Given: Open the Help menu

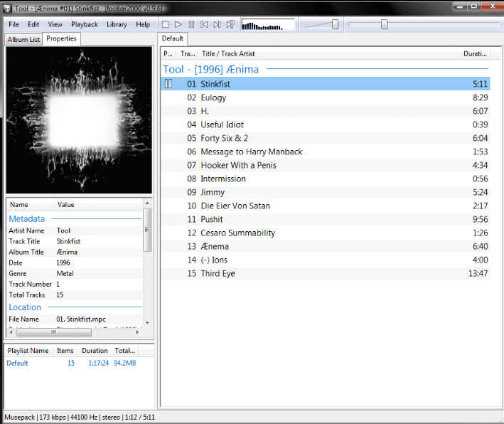Looking at the screenshot, I should pyautogui.click(x=143, y=24).
